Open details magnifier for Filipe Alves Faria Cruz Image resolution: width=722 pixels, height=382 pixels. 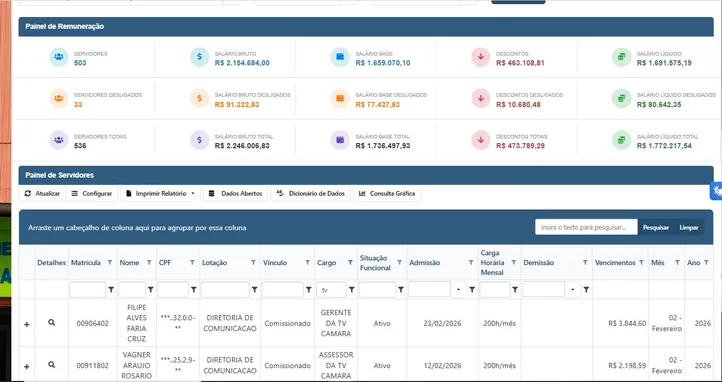(52, 323)
